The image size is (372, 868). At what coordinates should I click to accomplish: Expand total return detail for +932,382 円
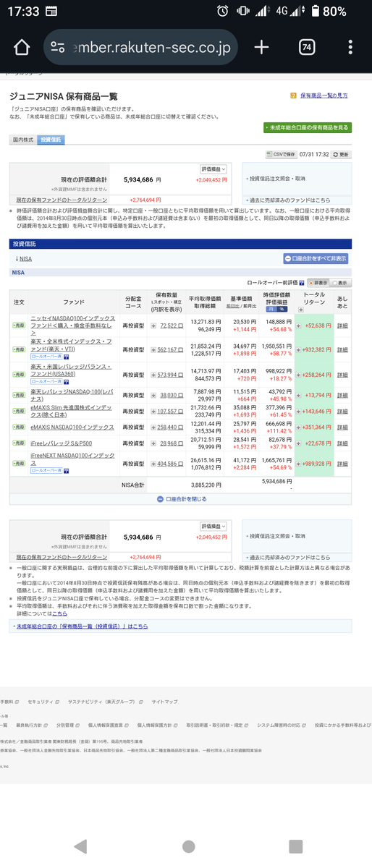pyautogui.click(x=299, y=349)
